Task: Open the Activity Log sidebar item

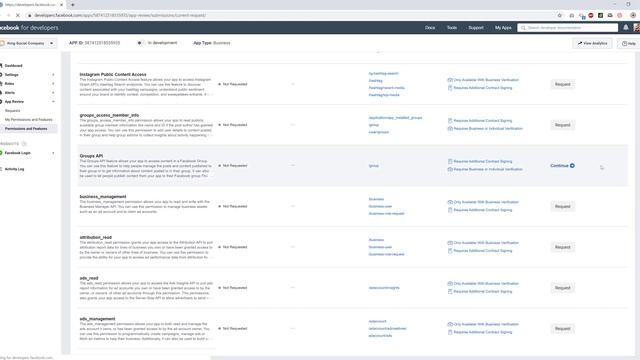Action: (x=14, y=169)
